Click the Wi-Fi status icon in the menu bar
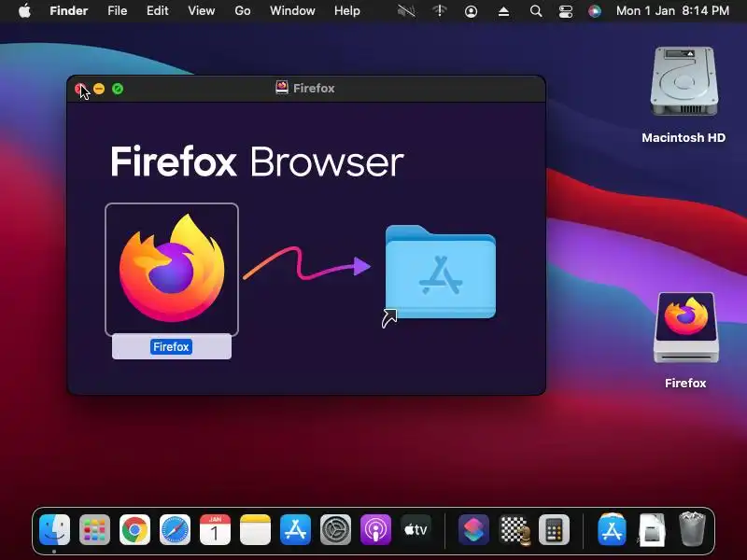The height and width of the screenshot is (560, 747). tap(439, 10)
